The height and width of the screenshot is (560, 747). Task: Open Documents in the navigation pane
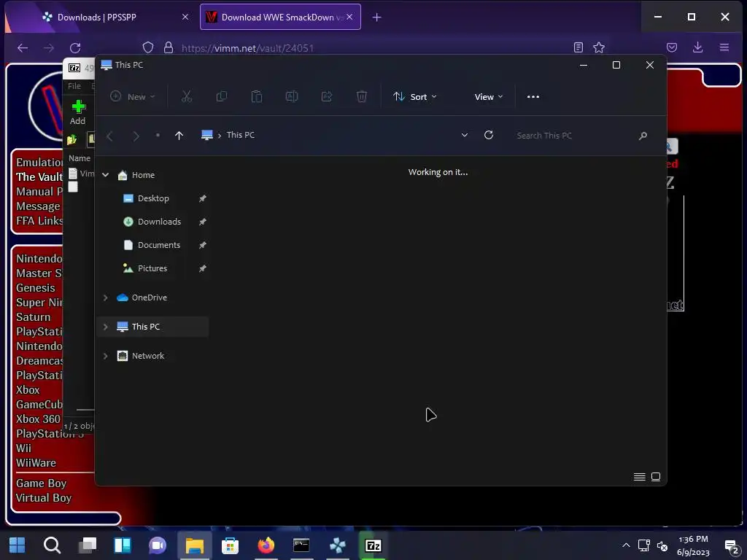coord(158,245)
